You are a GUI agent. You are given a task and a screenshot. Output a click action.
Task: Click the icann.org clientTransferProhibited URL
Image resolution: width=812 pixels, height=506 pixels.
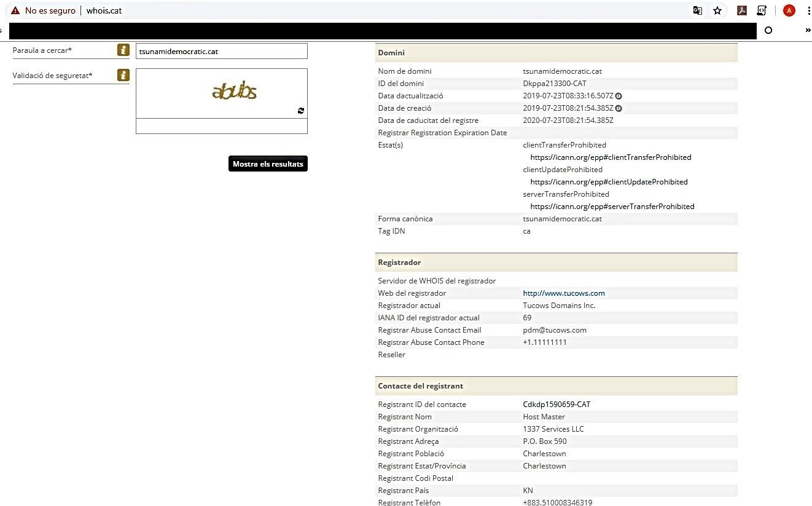[611, 157]
